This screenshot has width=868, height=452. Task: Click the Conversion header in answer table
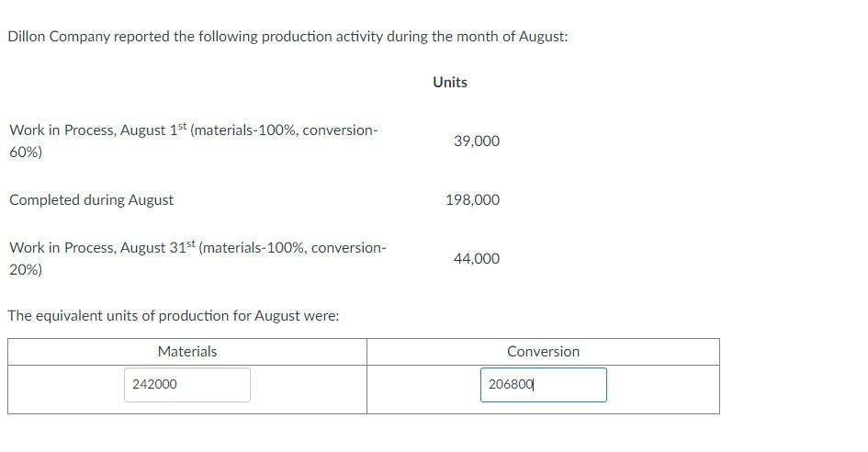543,352
